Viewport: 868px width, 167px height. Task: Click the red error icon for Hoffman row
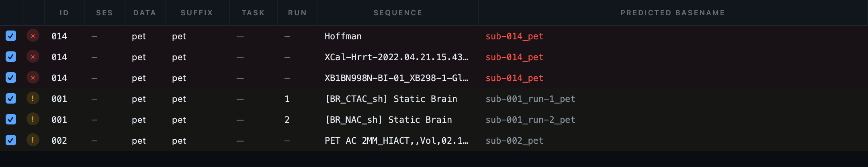point(33,36)
